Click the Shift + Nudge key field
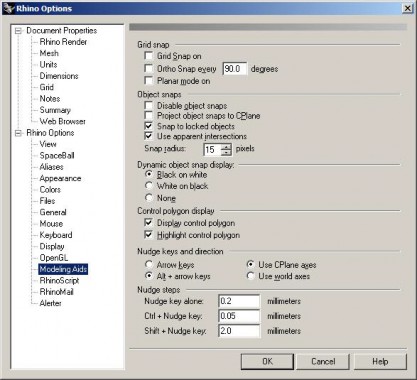Image resolution: width=417 pixels, height=380 pixels. tap(239, 331)
